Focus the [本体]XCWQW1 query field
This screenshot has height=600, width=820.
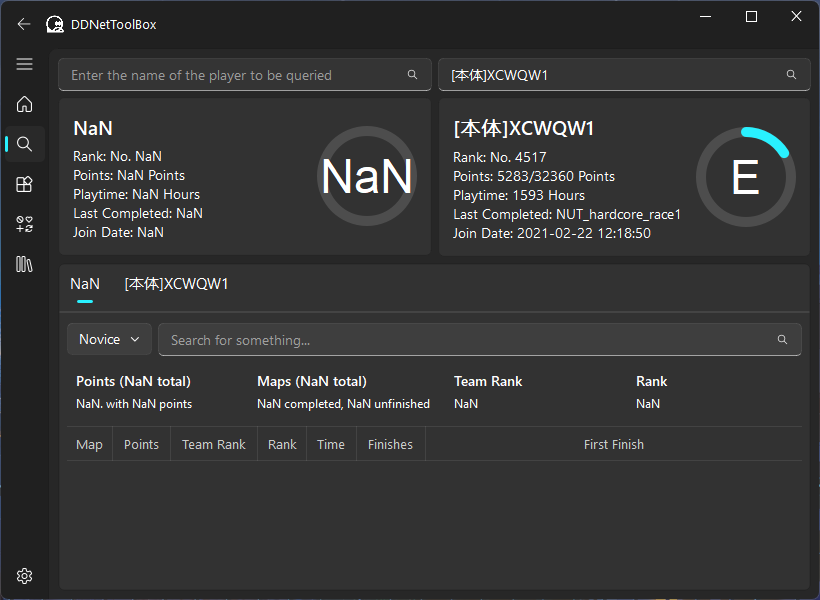click(x=624, y=75)
